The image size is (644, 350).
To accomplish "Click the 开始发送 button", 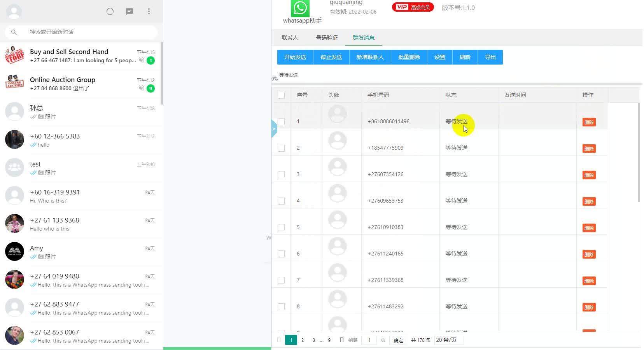I will 295,57.
